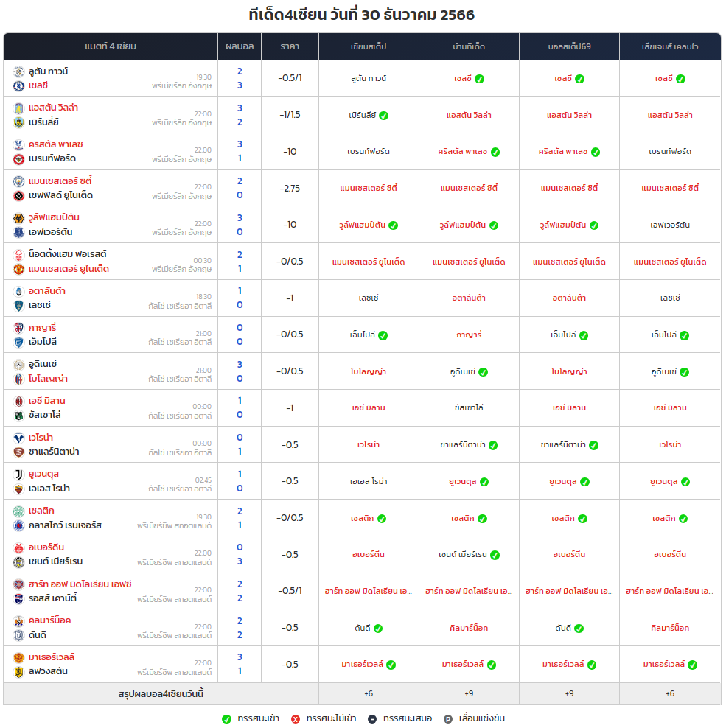Screen dimensions: 726x728
Task: Click the เสี่ยเจมส์ เคลมไว column header
Action: 670,46
